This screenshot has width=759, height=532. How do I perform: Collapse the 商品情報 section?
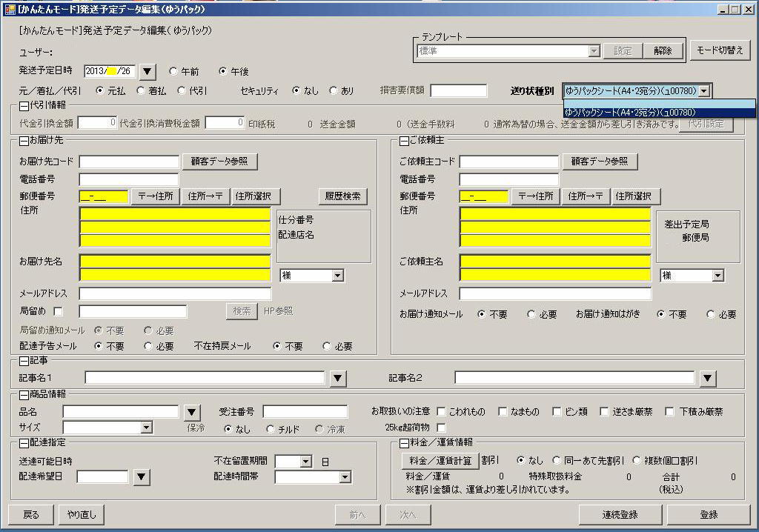(24, 395)
